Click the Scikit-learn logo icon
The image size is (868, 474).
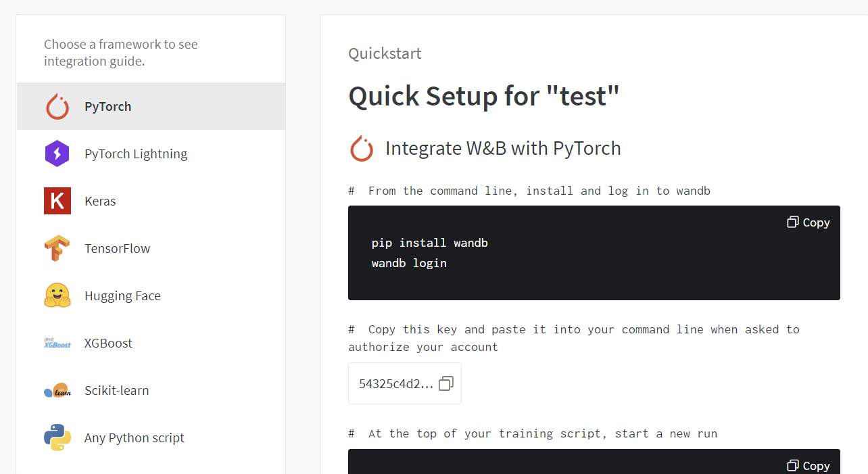pos(57,390)
